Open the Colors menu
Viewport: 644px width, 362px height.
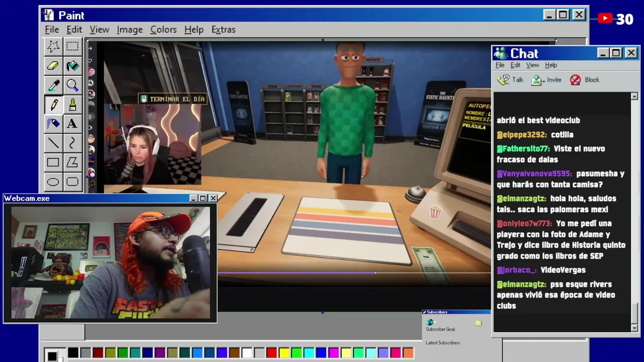coord(164,30)
